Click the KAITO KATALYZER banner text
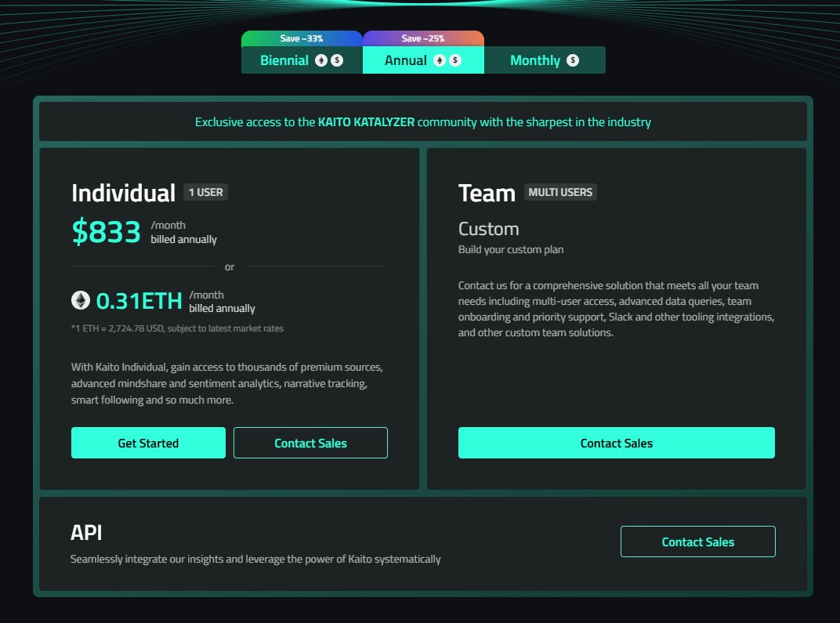The image size is (840, 623). point(367,122)
